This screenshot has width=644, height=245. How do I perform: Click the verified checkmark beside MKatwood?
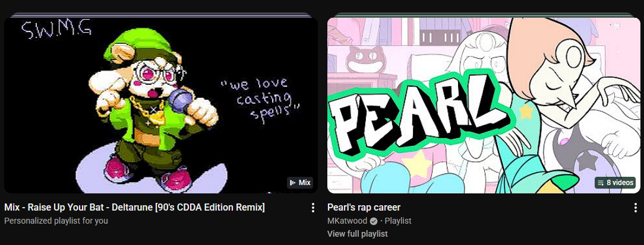[373, 221]
